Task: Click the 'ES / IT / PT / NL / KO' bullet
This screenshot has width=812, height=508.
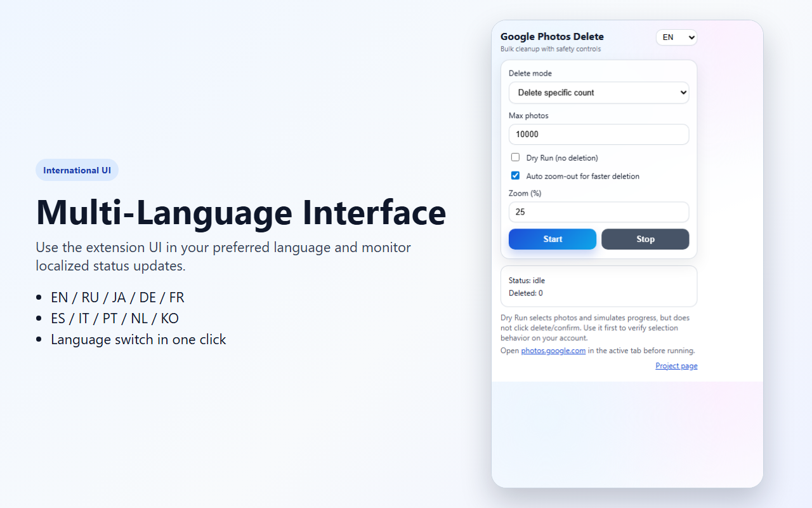Action: click(x=115, y=318)
